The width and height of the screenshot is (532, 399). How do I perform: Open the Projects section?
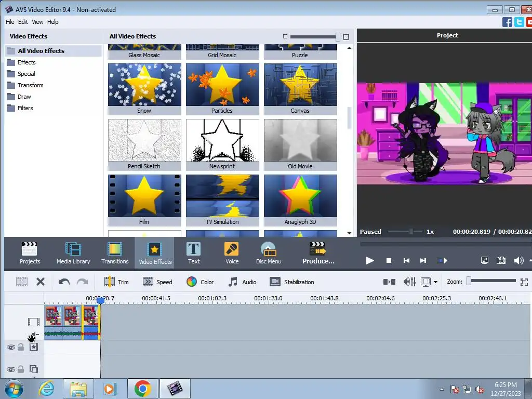(30, 253)
